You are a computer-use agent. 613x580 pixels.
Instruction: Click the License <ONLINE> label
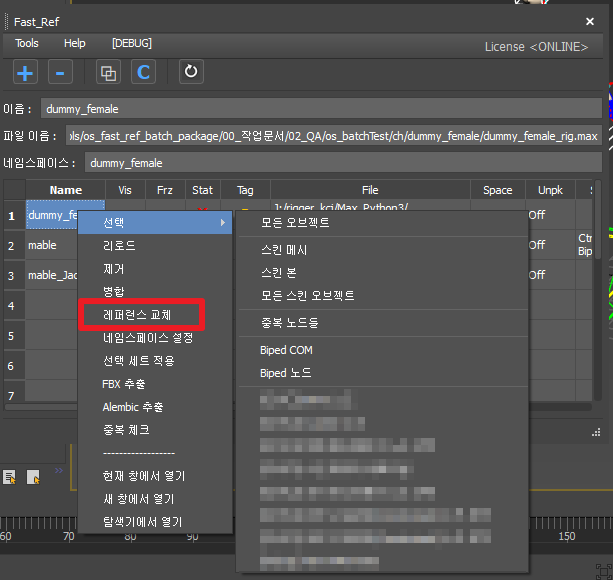click(536, 47)
